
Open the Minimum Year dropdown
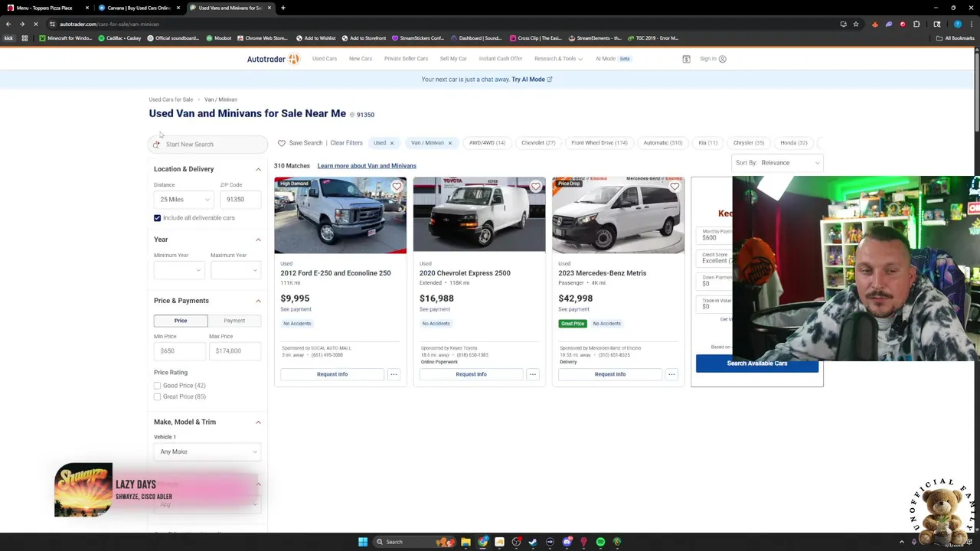(179, 270)
